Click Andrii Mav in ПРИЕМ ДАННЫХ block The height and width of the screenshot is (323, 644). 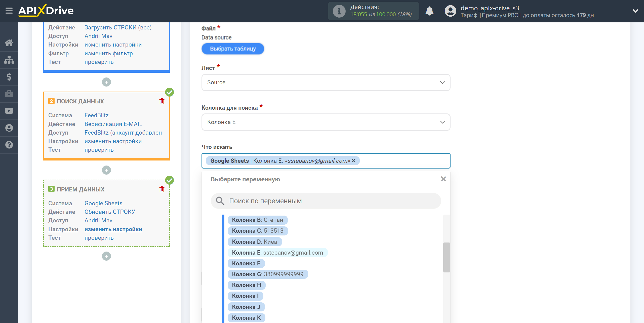pyautogui.click(x=98, y=220)
